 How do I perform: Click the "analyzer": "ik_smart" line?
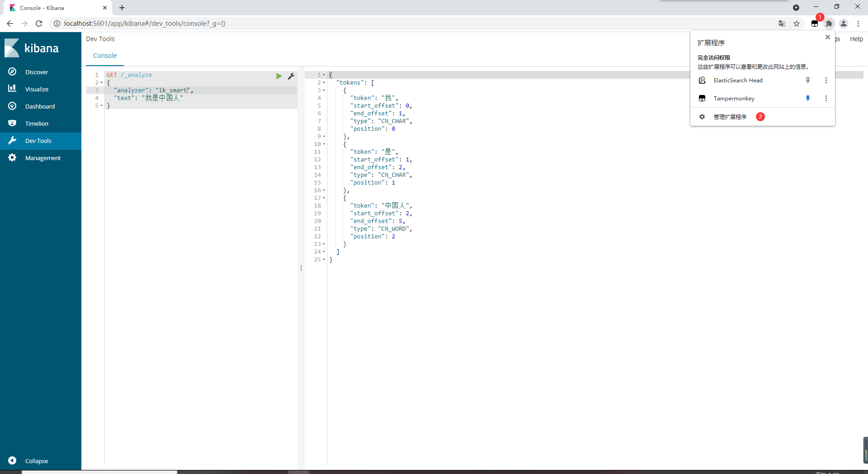click(153, 90)
